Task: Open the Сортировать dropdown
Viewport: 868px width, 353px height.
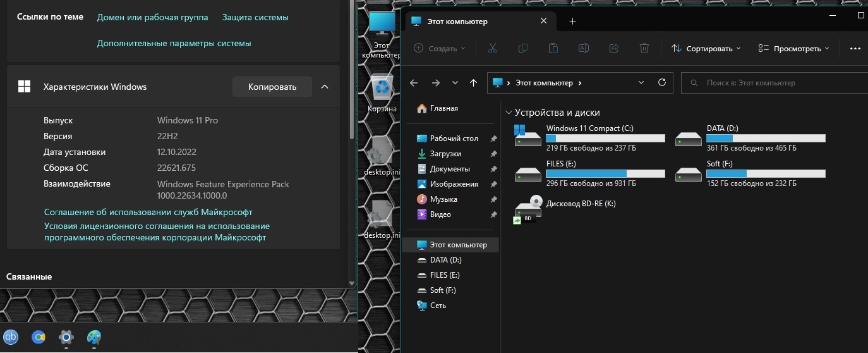Action: [x=705, y=48]
